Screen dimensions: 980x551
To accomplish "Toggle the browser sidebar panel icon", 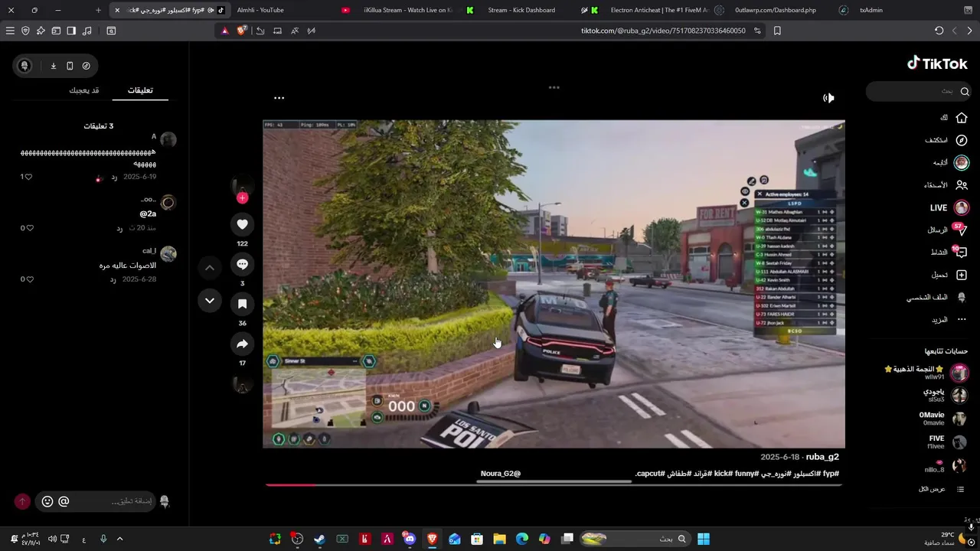I will point(71,31).
